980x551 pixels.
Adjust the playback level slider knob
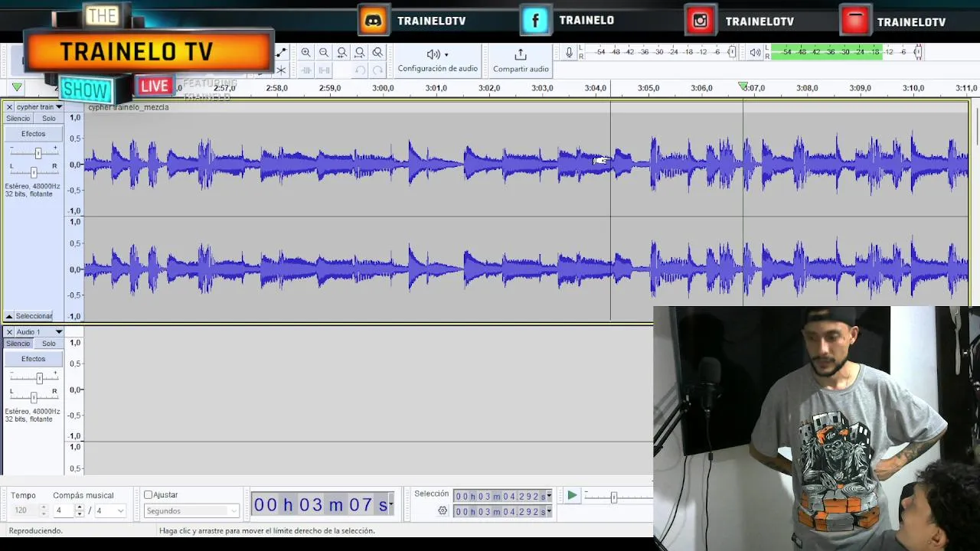[x=918, y=52]
